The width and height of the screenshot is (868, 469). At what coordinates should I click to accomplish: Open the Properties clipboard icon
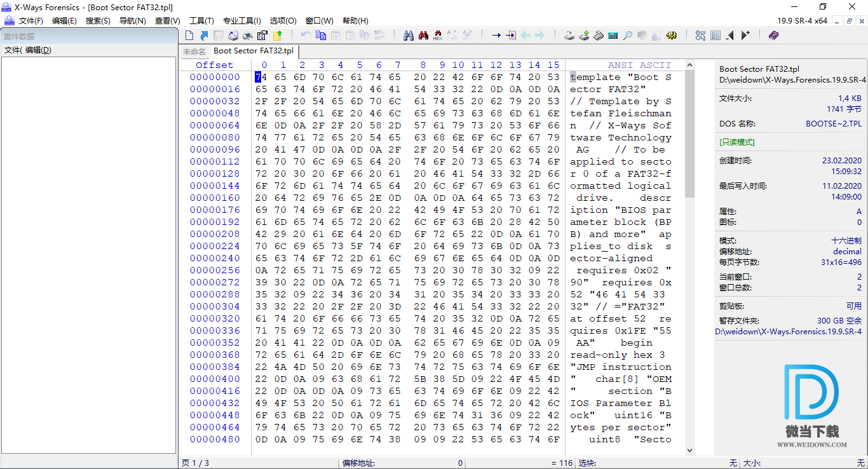click(262, 36)
